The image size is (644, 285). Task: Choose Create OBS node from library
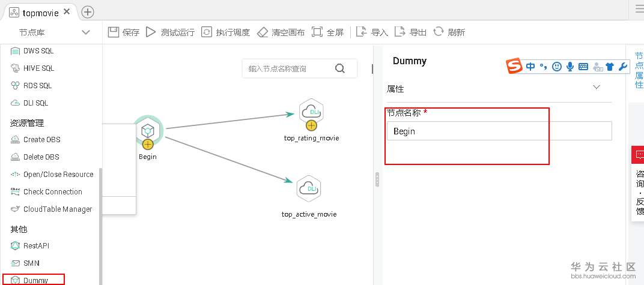(x=35, y=139)
